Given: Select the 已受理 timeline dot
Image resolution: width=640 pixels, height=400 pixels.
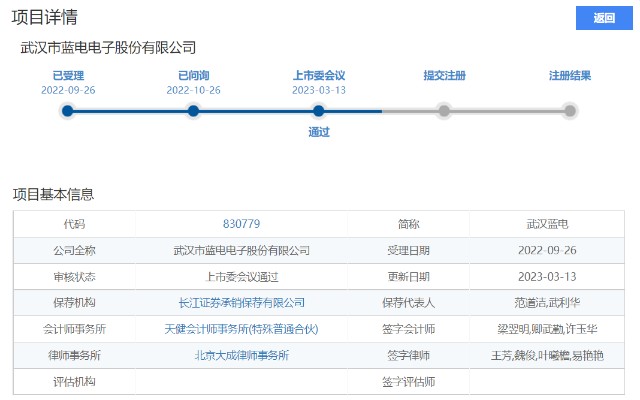Looking at the screenshot, I should pos(68,111).
